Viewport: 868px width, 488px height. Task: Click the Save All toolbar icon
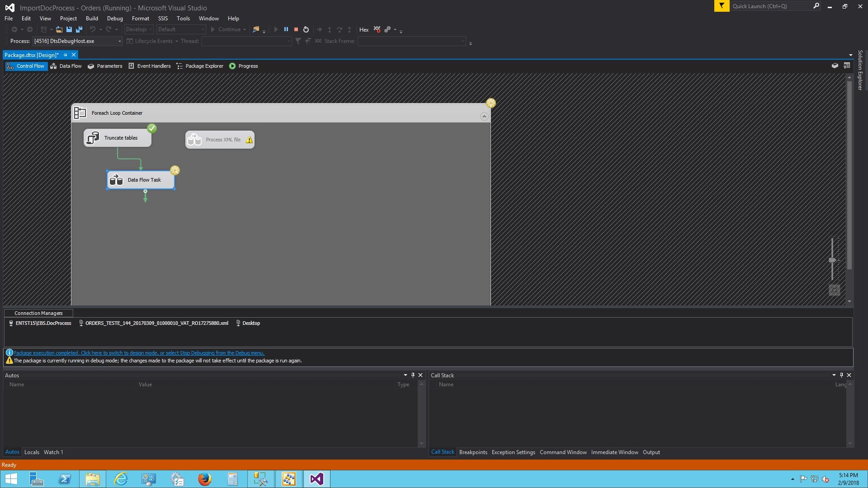[x=79, y=29]
